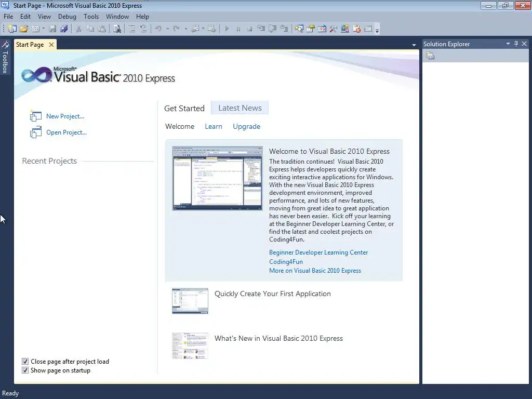Open the Error List toolbar icon

pos(356,29)
